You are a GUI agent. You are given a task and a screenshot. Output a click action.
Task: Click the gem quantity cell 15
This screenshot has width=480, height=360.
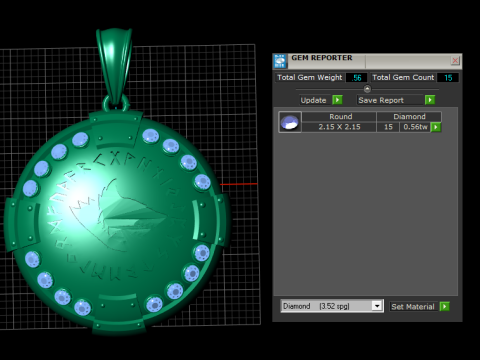coord(388,127)
